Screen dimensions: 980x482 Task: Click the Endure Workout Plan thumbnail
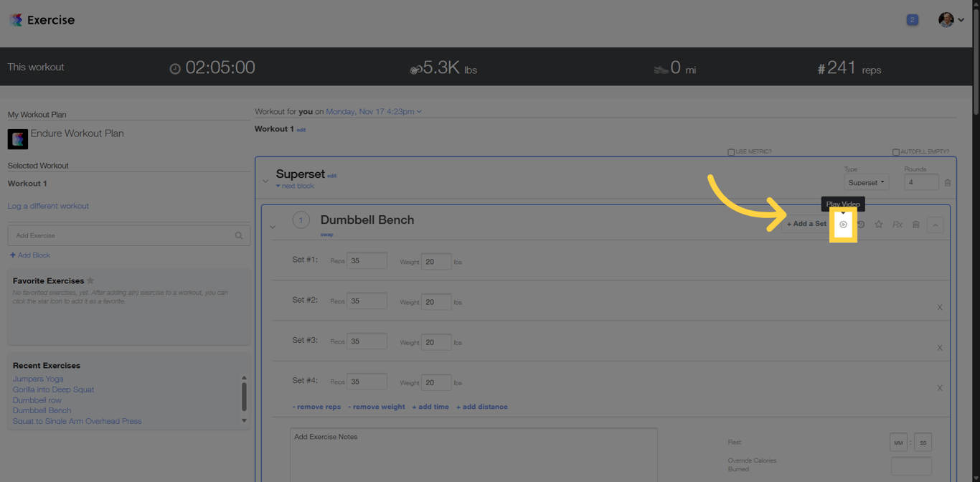coord(18,139)
